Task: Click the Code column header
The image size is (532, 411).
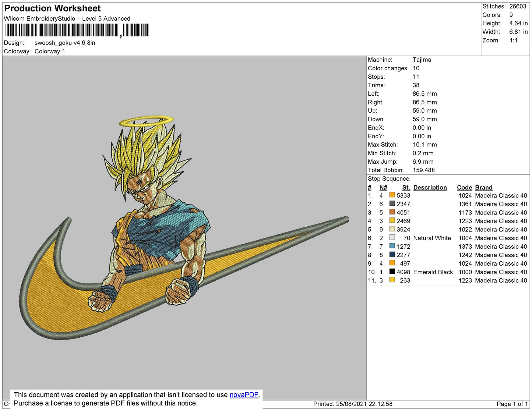Action: pos(464,187)
